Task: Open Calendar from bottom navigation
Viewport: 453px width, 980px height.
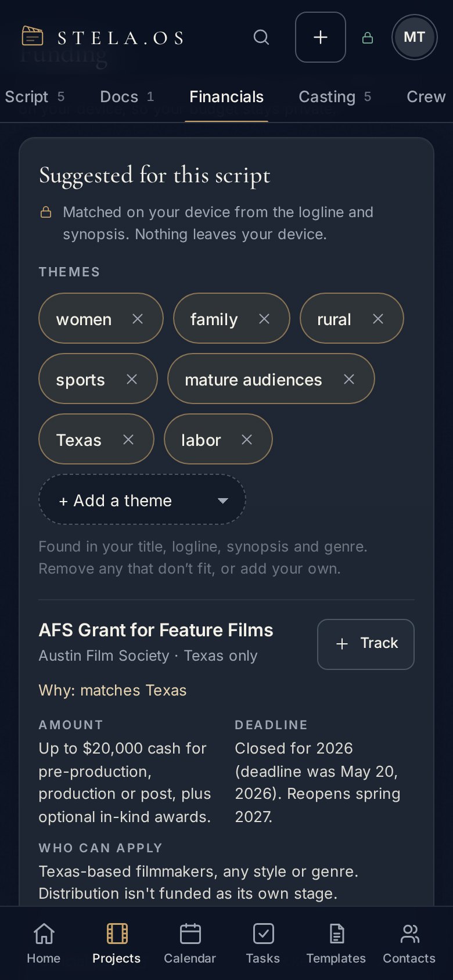Action: click(190, 943)
